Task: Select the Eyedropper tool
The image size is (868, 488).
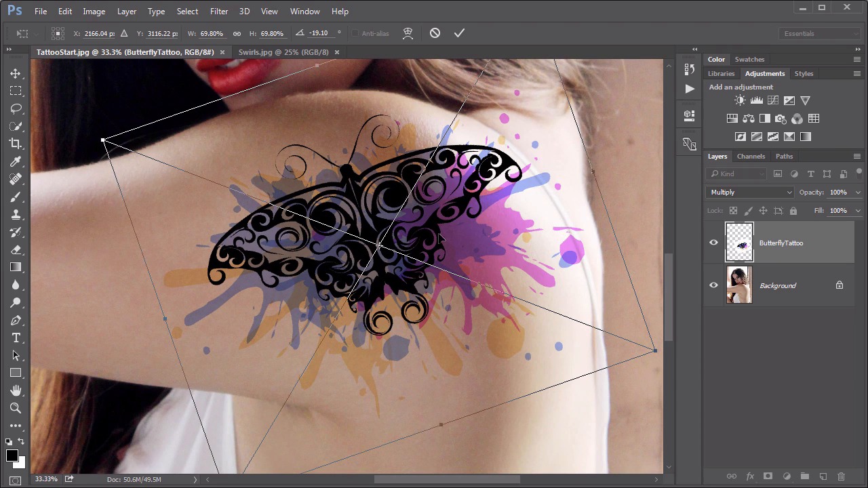Action: (15, 161)
